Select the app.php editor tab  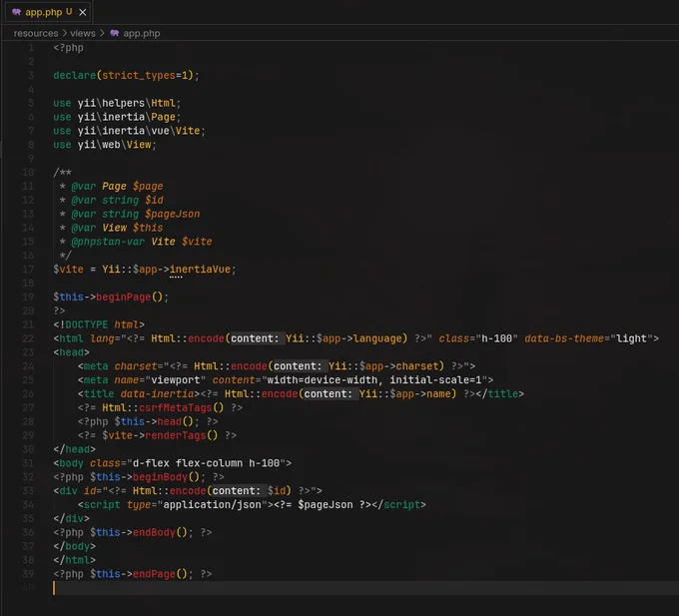click(48, 12)
